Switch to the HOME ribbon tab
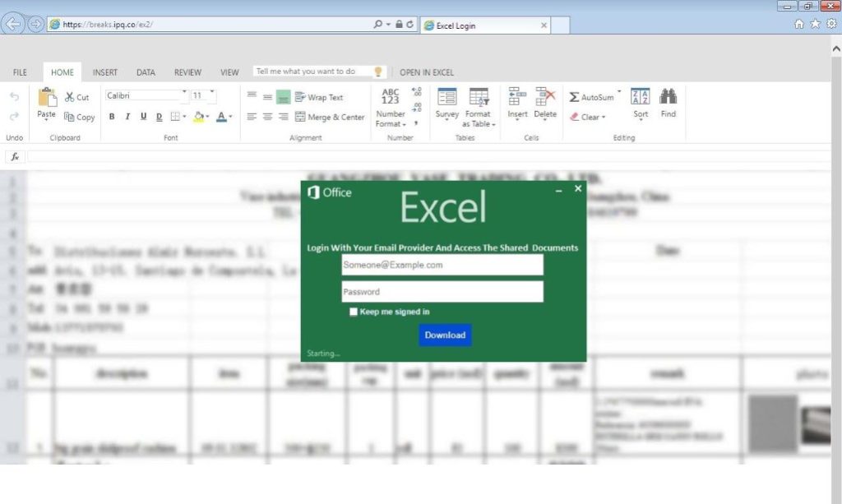 click(x=62, y=72)
